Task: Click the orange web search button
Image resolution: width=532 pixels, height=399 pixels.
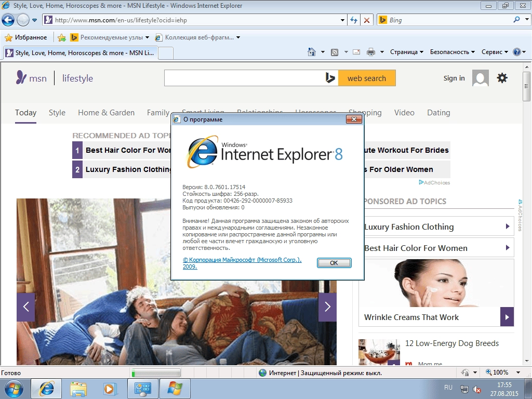Action: (x=367, y=78)
